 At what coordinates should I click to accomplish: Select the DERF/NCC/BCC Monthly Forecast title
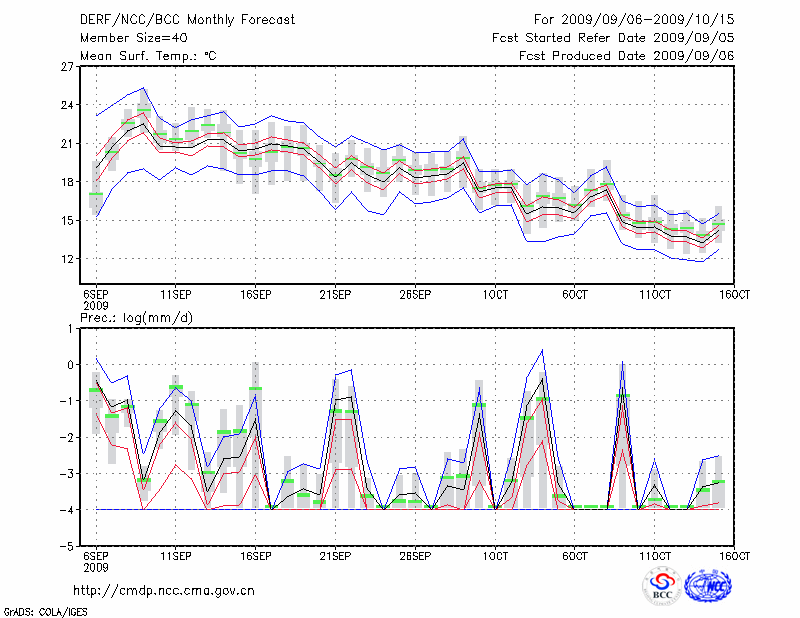190,19
